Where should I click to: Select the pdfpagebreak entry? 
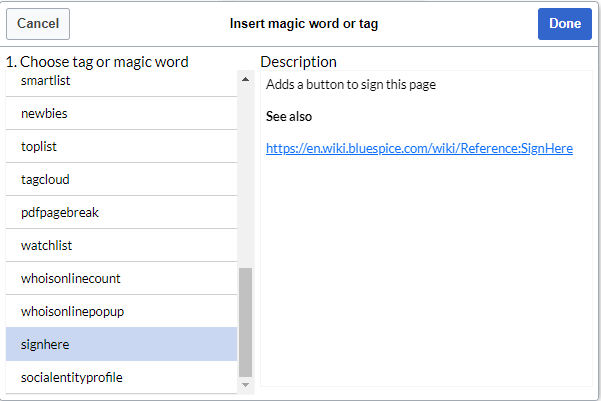[121, 212]
